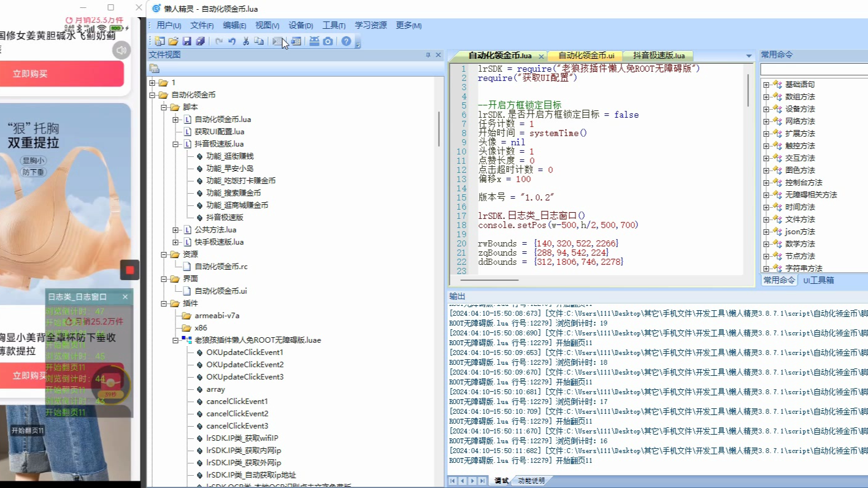Collapse the 抖音极速版.lua tree node
Screen dimensions: 868x488
[x=175, y=144]
